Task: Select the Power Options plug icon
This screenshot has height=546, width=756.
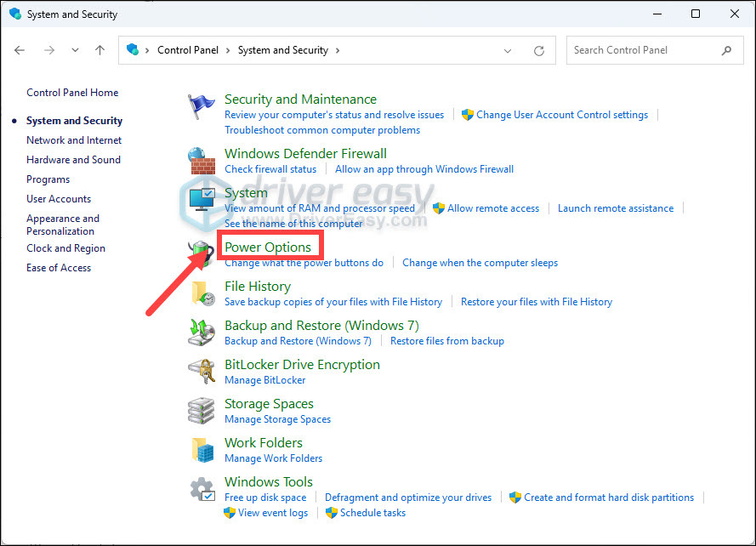Action: (202, 251)
